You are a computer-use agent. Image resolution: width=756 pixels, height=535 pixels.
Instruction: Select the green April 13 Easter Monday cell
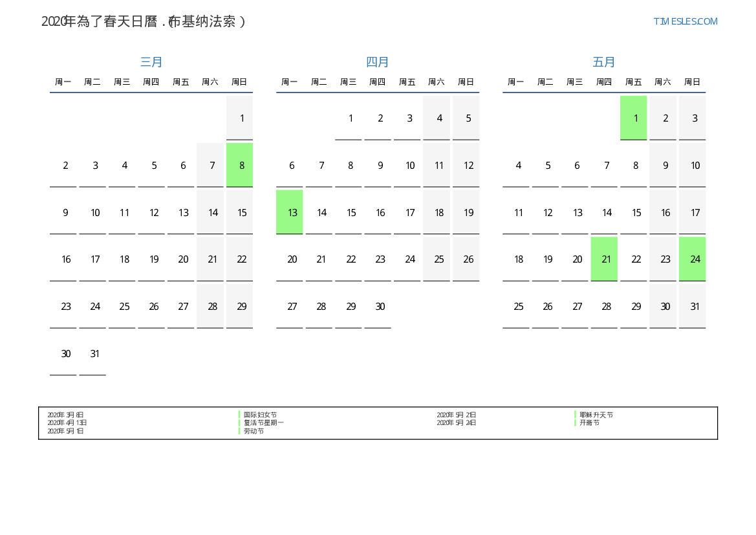pos(290,212)
